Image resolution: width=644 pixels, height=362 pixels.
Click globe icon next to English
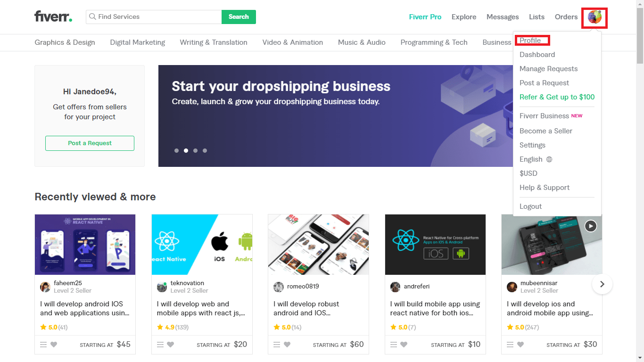549,159
